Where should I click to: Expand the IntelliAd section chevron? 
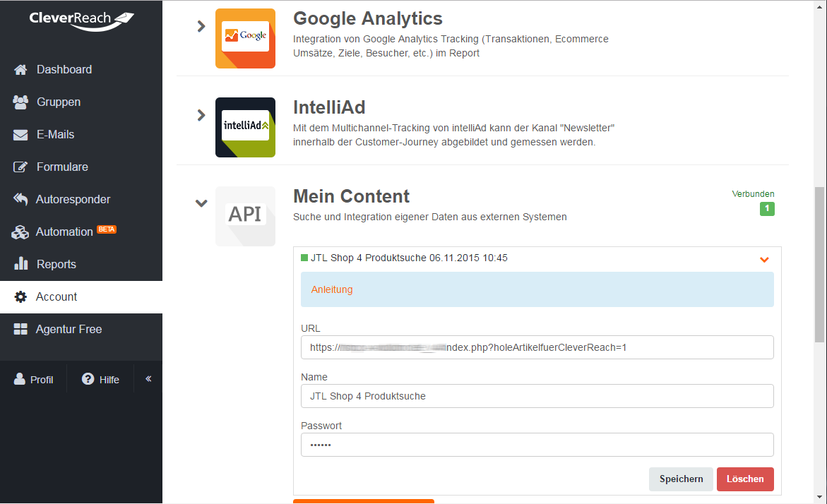coord(201,115)
